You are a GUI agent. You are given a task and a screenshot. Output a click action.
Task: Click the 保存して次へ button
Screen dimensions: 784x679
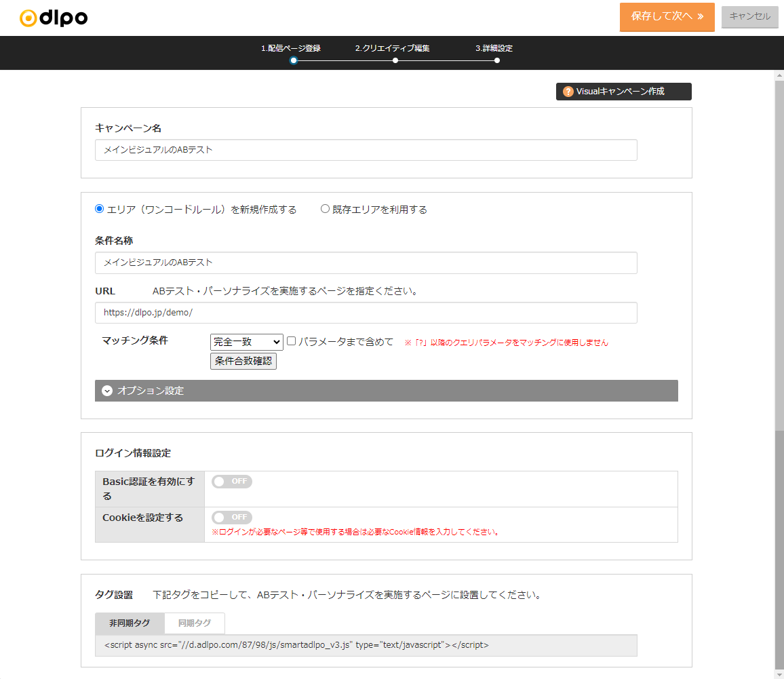(x=667, y=16)
